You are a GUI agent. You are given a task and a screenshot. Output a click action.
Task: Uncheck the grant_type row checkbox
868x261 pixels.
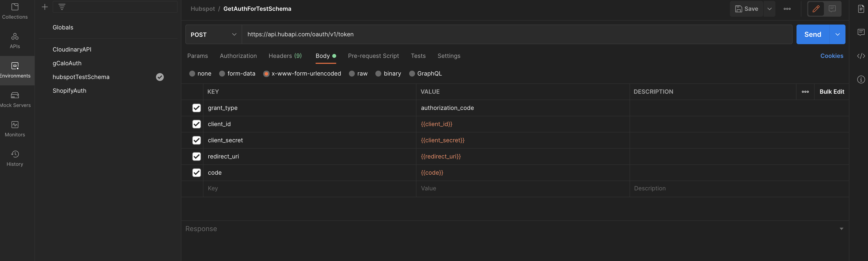196,108
